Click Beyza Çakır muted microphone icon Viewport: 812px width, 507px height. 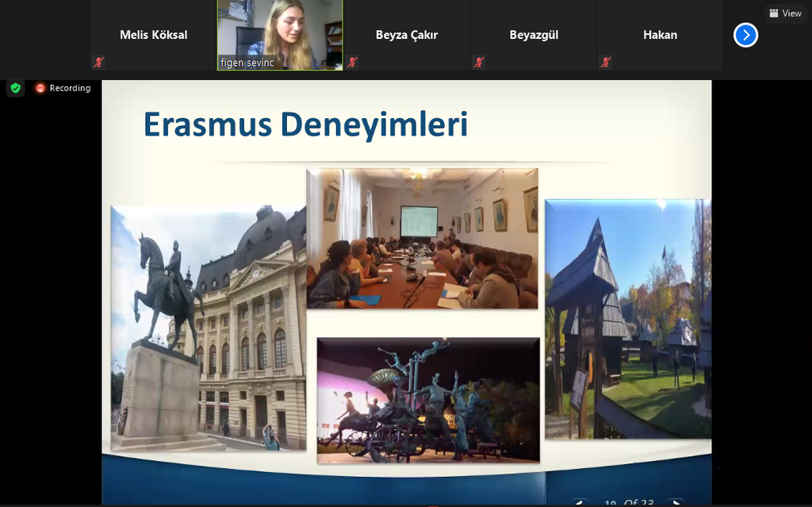point(352,63)
